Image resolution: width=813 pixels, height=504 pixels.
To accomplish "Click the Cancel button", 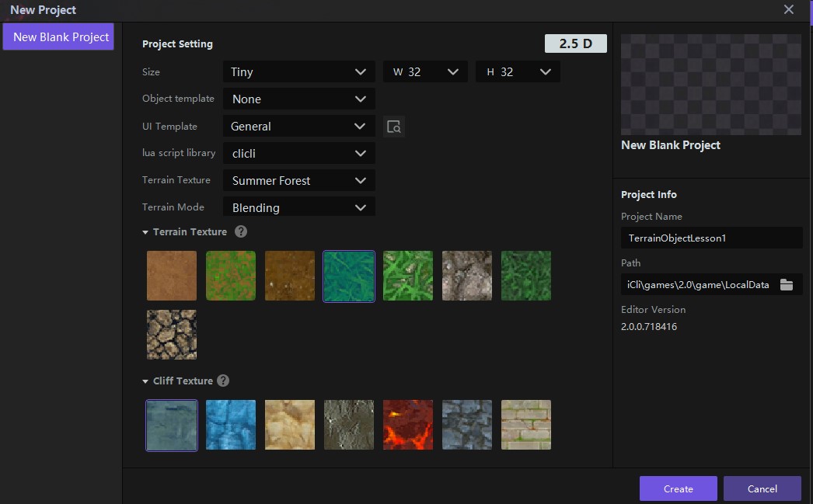I will [x=762, y=488].
